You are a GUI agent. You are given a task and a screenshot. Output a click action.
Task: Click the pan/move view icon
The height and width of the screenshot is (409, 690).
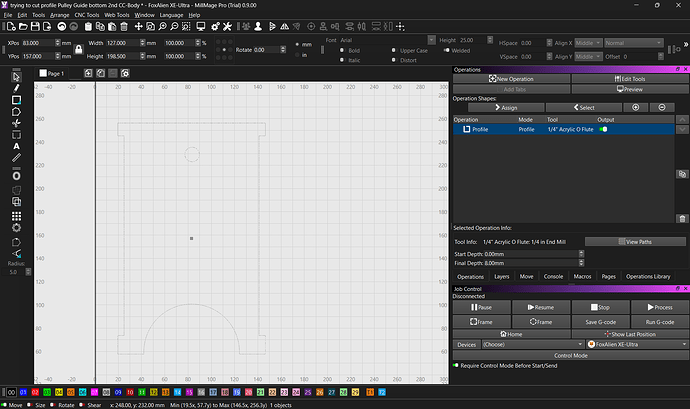[x=138, y=26]
